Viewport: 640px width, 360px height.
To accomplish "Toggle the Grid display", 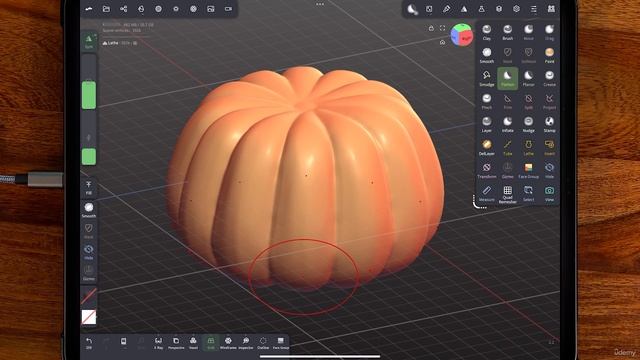I will pyautogui.click(x=211, y=343).
